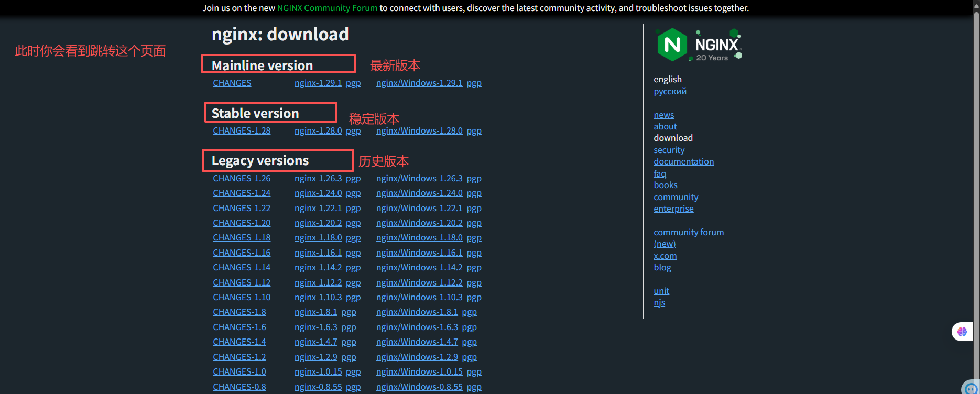Open CHANGES-1.4 link
The width and height of the screenshot is (980, 394).
[x=239, y=342]
